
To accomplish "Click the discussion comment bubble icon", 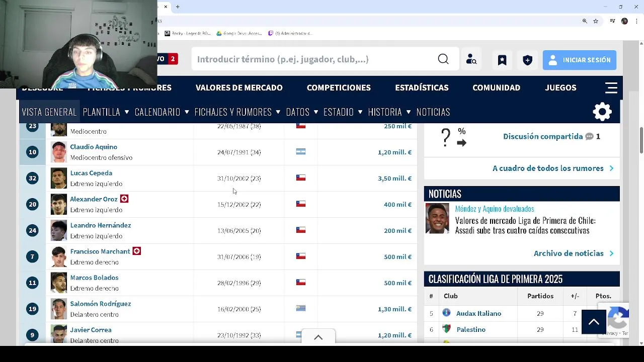I will (589, 136).
